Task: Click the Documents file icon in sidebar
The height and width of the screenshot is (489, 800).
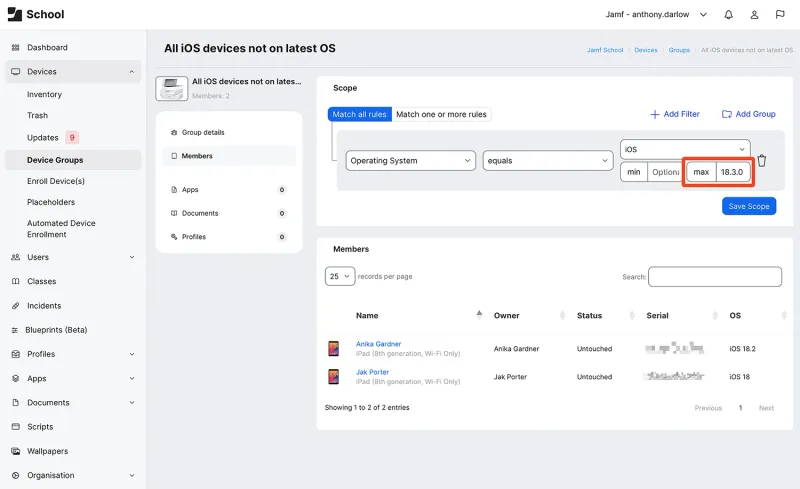Action: point(15,403)
